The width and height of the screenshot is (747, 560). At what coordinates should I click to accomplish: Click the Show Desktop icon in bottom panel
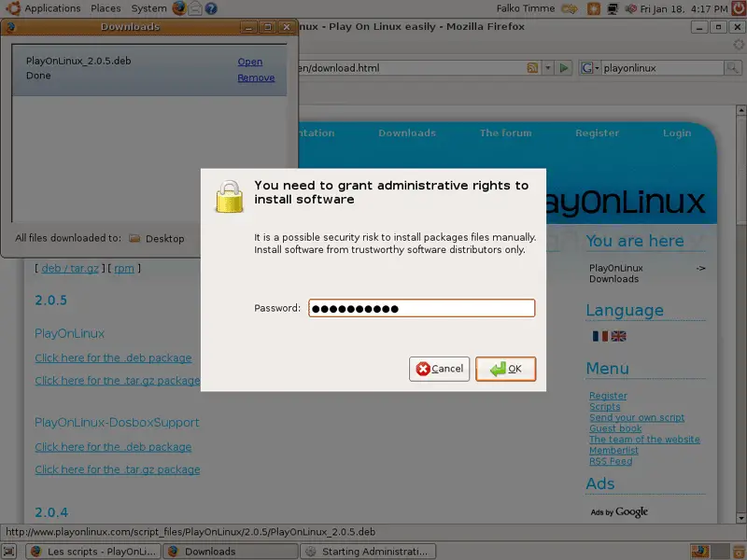[x=9, y=552]
